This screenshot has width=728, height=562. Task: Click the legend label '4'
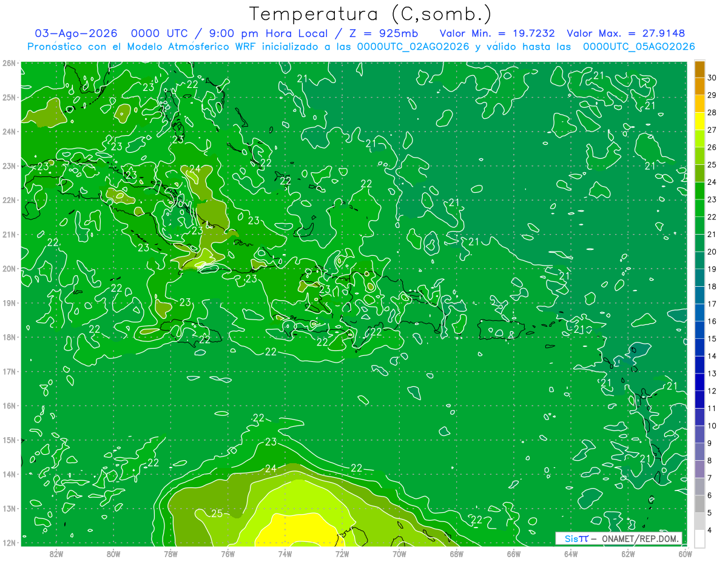pos(710,530)
